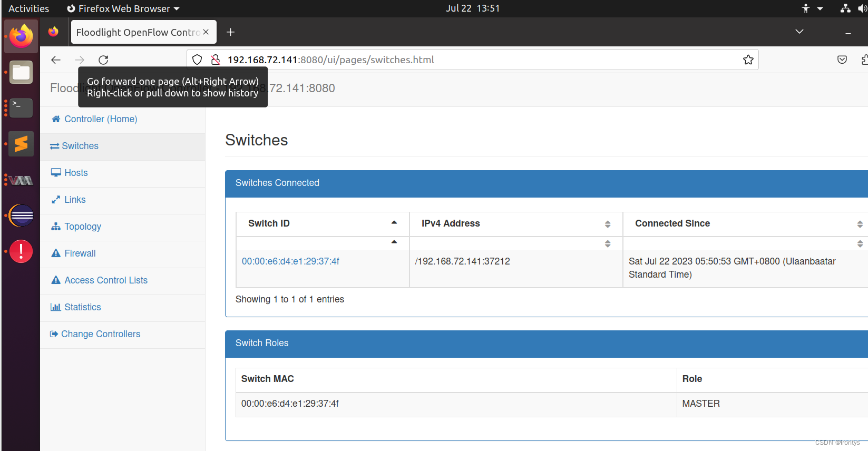Open Firefox from the Ubuntu dock
The image size is (868, 451).
point(21,36)
